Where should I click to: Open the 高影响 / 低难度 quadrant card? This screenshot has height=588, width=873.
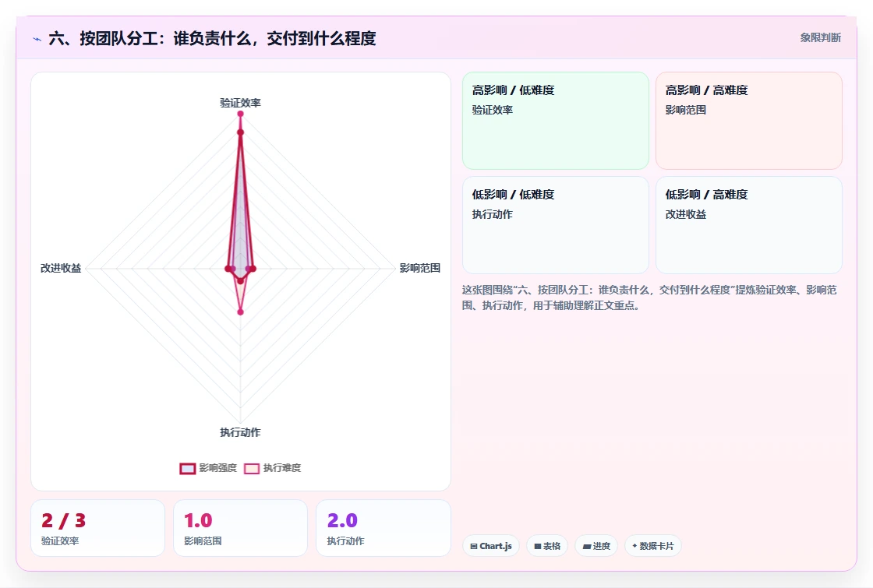point(556,121)
